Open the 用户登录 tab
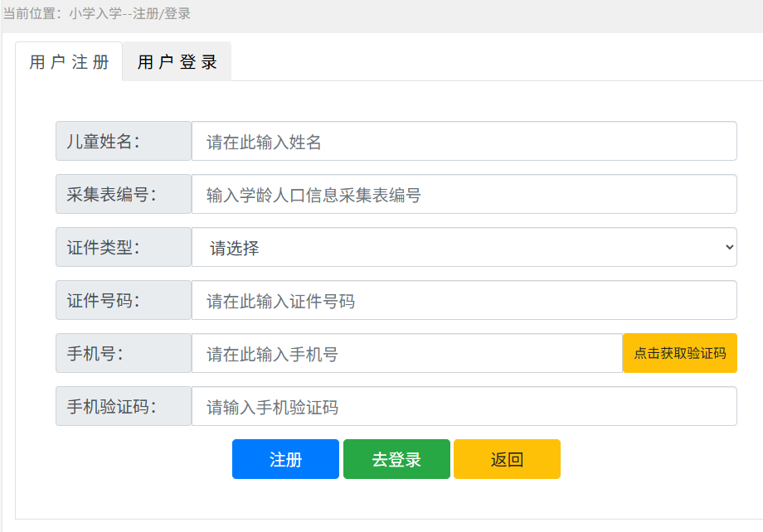The width and height of the screenshot is (763, 532). (x=177, y=62)
